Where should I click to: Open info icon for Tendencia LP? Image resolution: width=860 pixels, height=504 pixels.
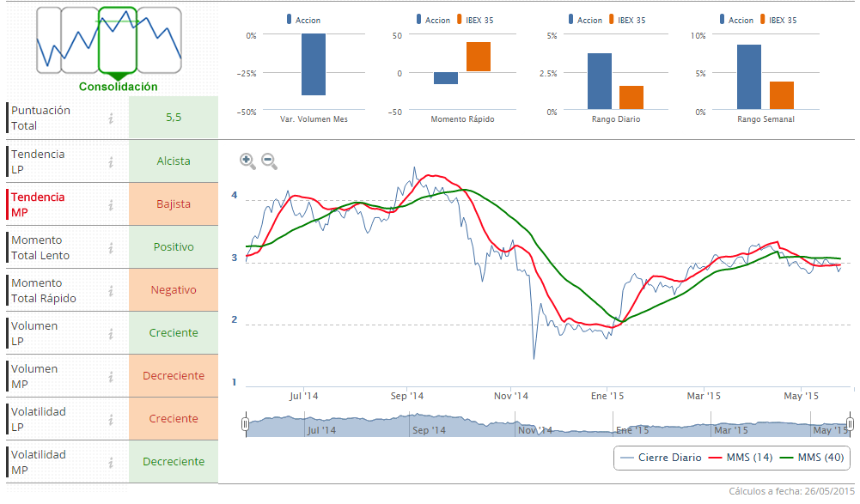(111, 161)
